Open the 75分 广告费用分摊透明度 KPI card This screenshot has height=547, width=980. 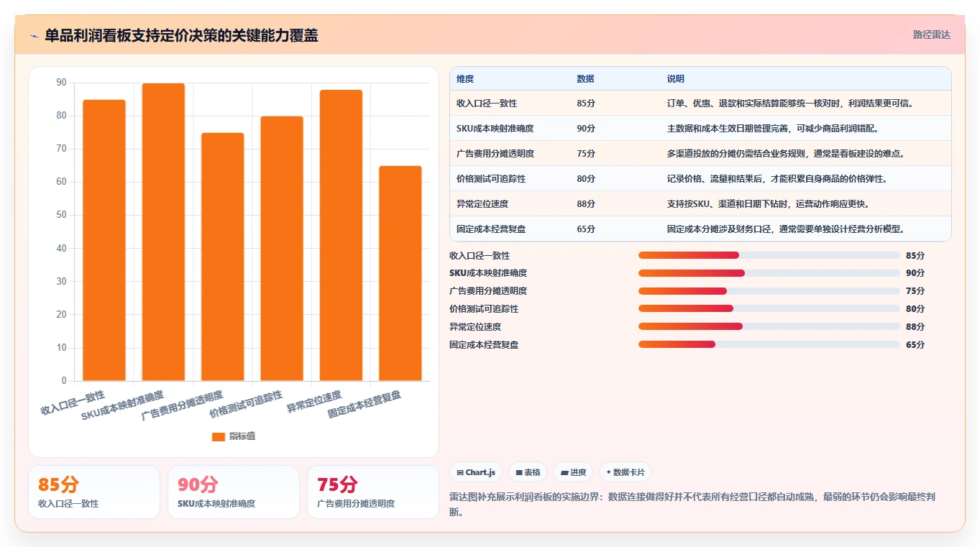pyautogui.click(x=373, y=492)
